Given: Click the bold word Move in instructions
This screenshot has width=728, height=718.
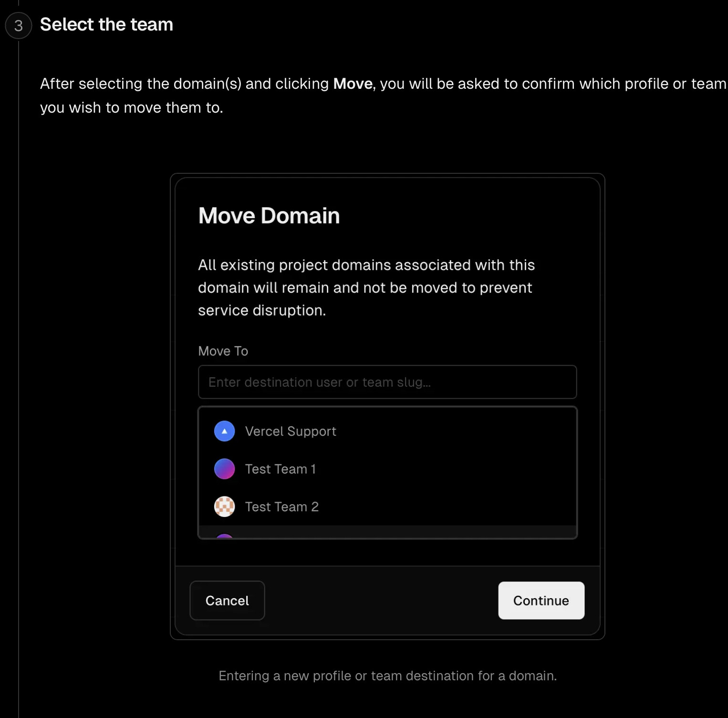Looking at the screenshot, I should [353, 84].
